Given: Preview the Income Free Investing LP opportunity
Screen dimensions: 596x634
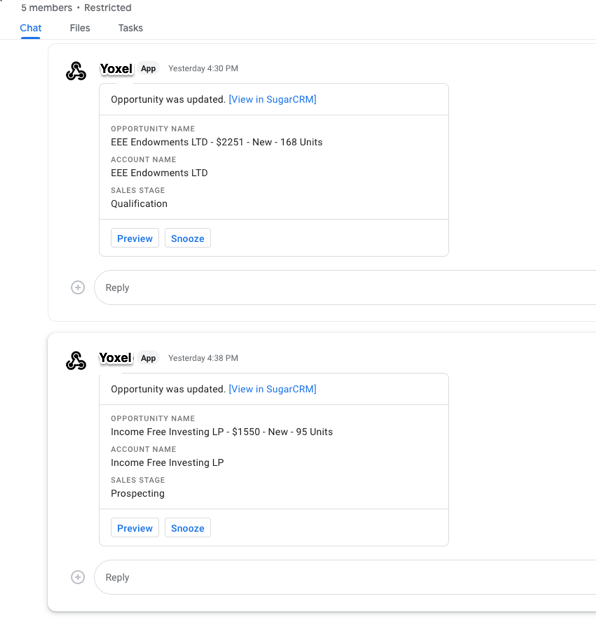Looking at the screenshot, I should [x=135, y=528].
